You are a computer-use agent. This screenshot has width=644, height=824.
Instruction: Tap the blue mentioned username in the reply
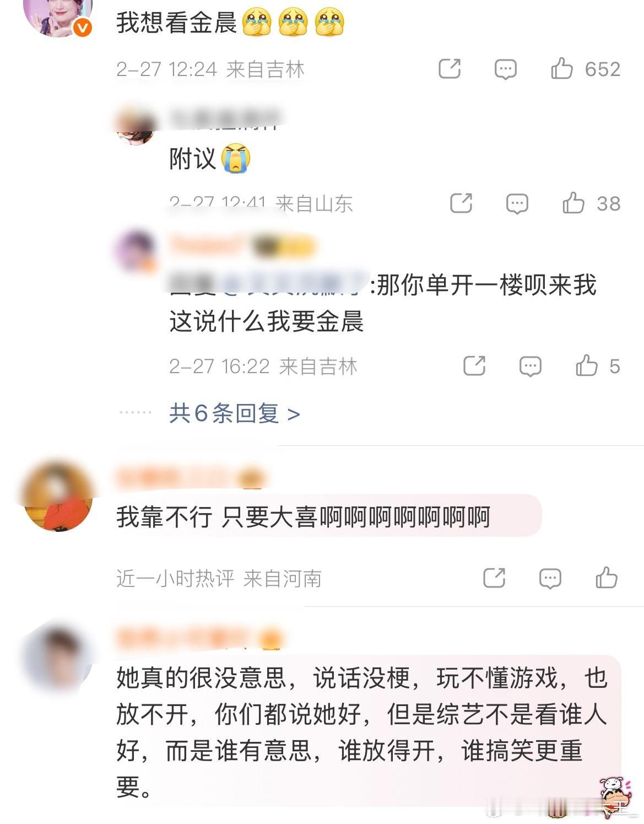295,285
